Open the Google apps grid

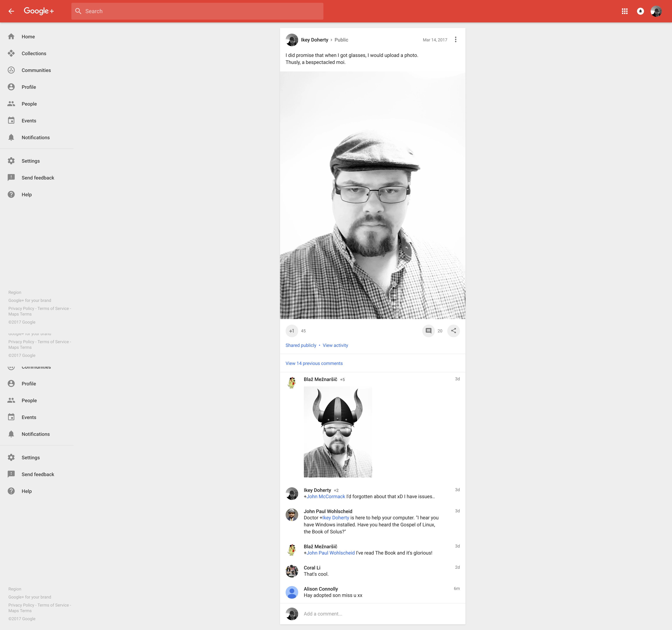tap(625, 11)
